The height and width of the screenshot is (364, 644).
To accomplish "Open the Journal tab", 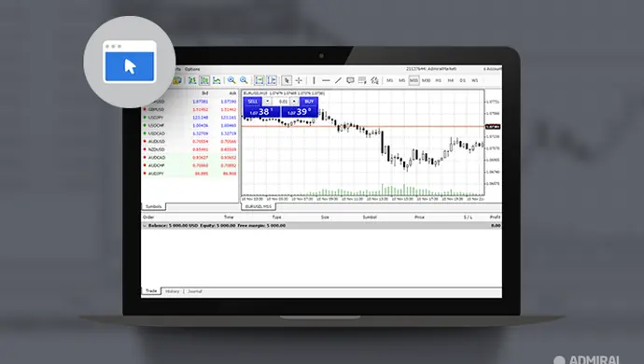I will pyautogui.click(x=195, y=291).
